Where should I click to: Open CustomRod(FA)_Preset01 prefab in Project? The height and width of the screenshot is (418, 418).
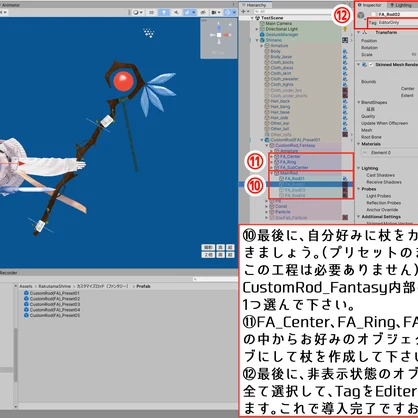coord(52,293)
